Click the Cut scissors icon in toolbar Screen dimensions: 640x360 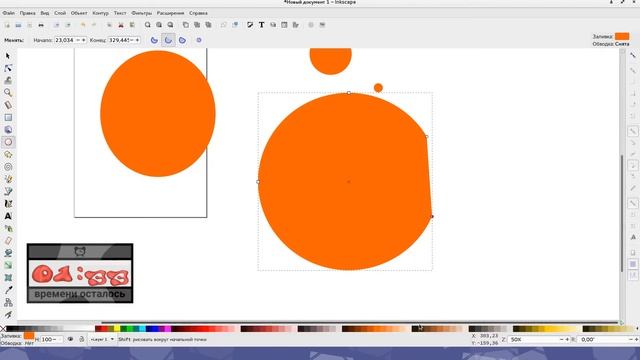click(120, 25)
